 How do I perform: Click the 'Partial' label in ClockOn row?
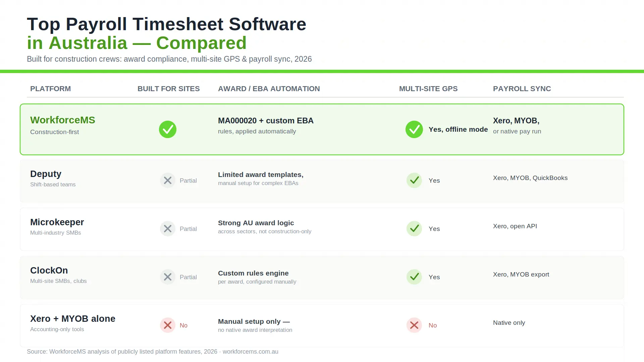point(188,277)
